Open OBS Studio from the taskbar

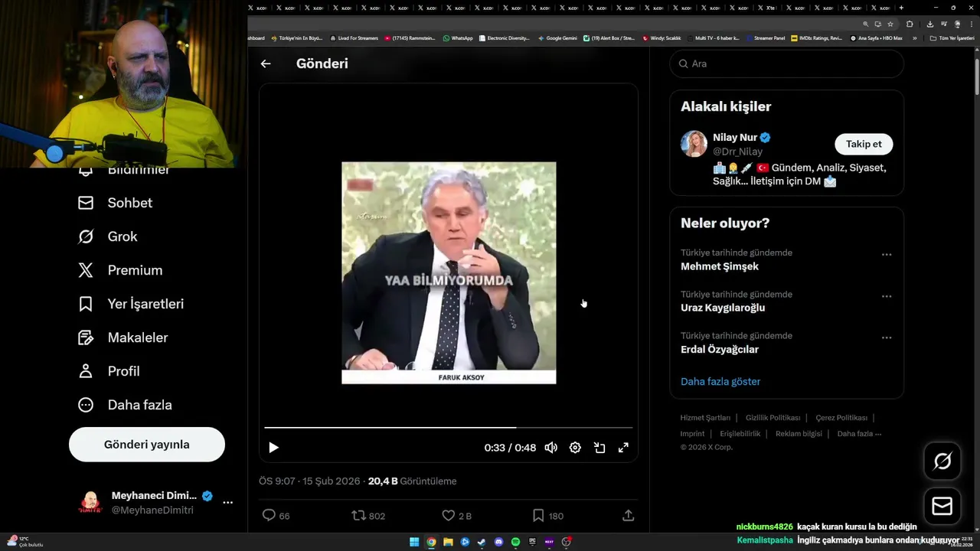click(x=566, y=542)
